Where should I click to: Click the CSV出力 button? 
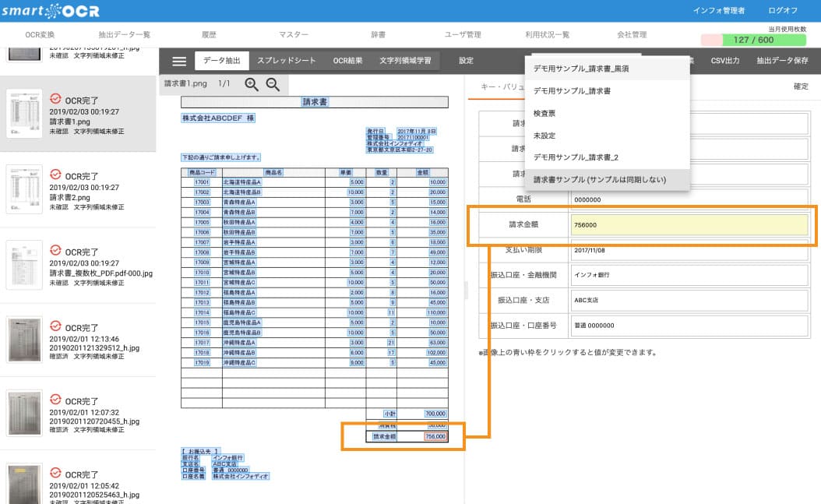tap(724, 61)
